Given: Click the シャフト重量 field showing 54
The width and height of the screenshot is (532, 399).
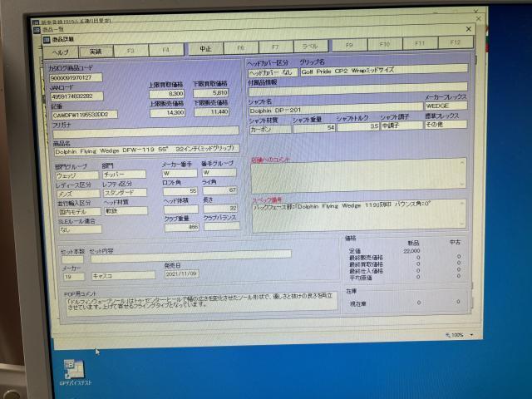Looking at the screenshot, I should tap(314, 127).
